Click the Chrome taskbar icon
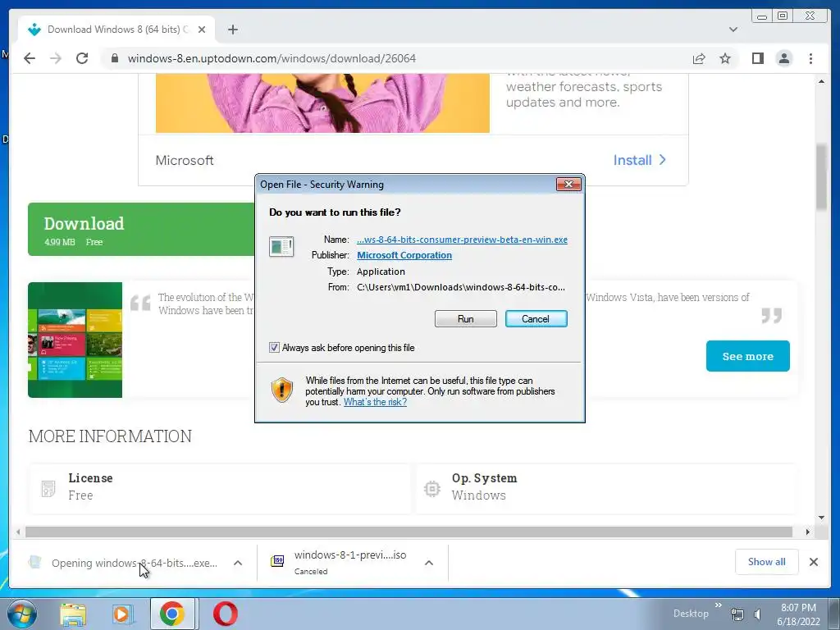Viewport: 840px width, 630px height. click(x=172, y=614)
